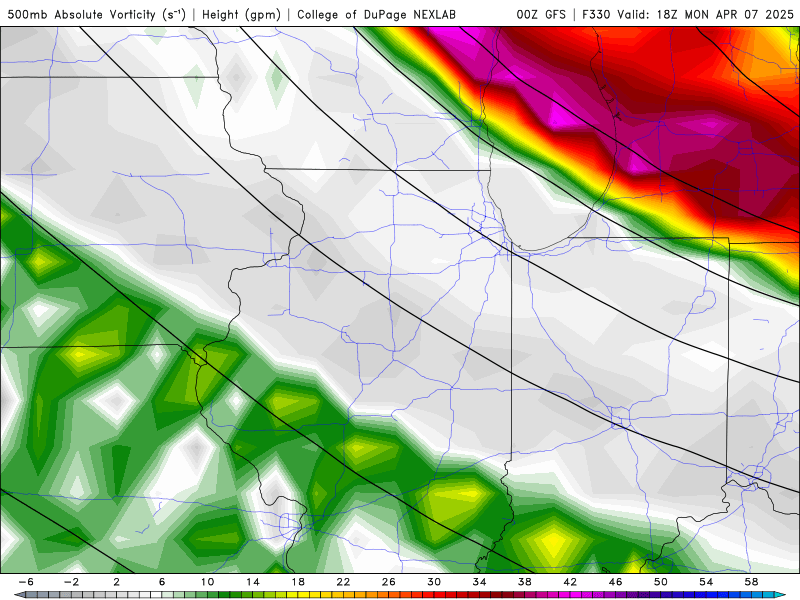The image size is (800, 600).
Task: Click the '46' color scale label
Action: click(615, 582)
